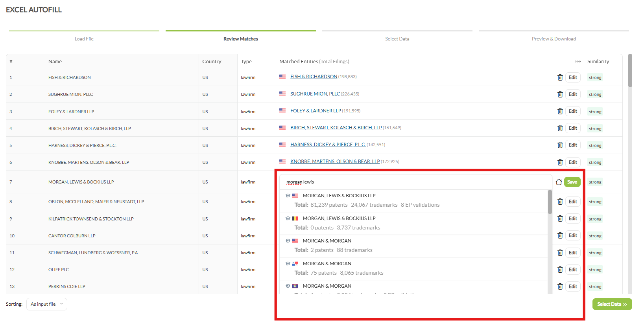Delete HARNESS, DICKEY & PIERCE match
The width and height of the screenshot is (644, 323).
[x=560, y=145]
